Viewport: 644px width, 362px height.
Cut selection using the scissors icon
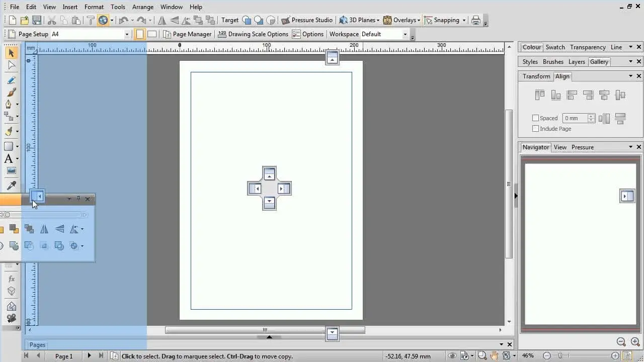click(51, 20)
